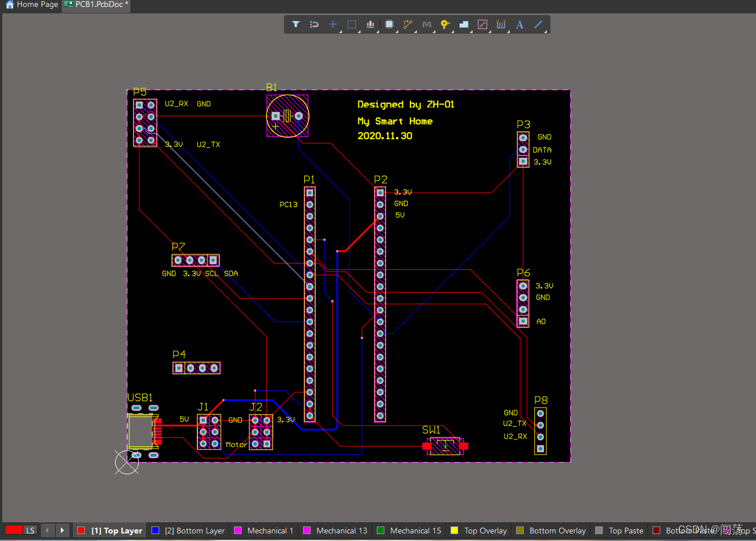The height and width of the screenshot is (541, 756).
Task: Select the USB1 connector footprint
Action: pyautogui.click(x=144, y=432)
